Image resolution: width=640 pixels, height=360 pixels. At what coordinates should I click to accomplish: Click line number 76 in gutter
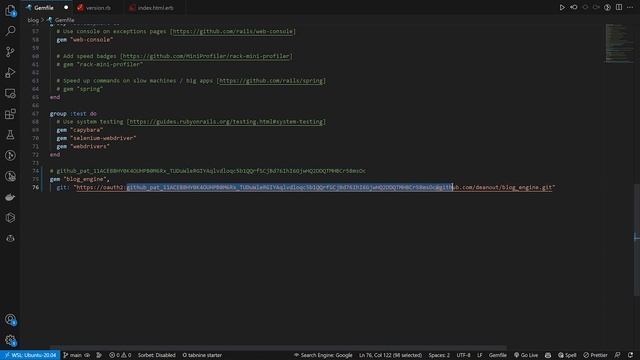pyautogui.click(x=36, y=187)
